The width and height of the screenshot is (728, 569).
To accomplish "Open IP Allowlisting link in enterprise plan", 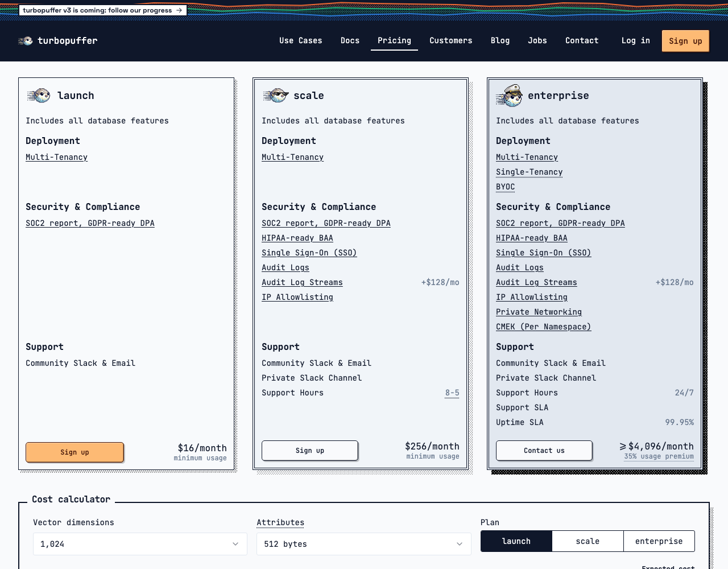I will 532,297.
